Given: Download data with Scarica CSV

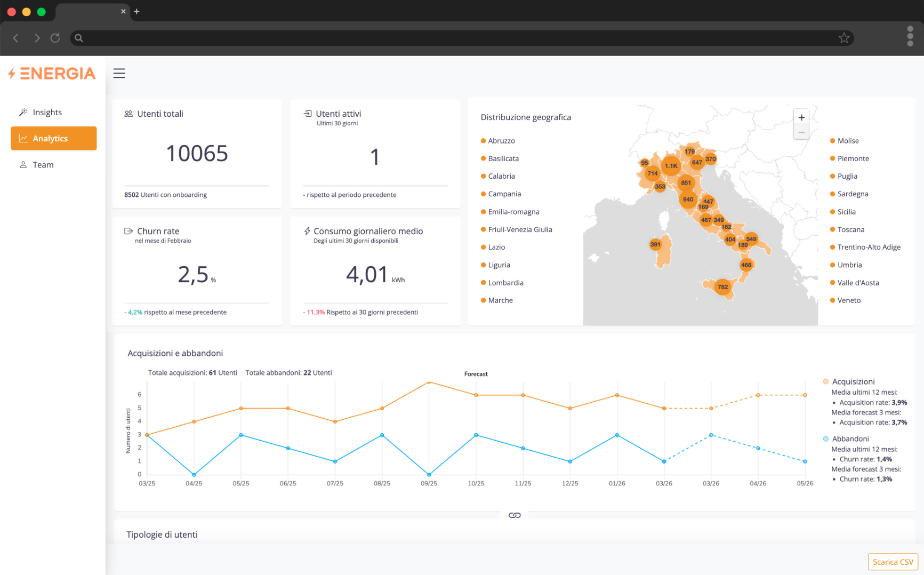Looking at the screenshot, I should 893,562.
